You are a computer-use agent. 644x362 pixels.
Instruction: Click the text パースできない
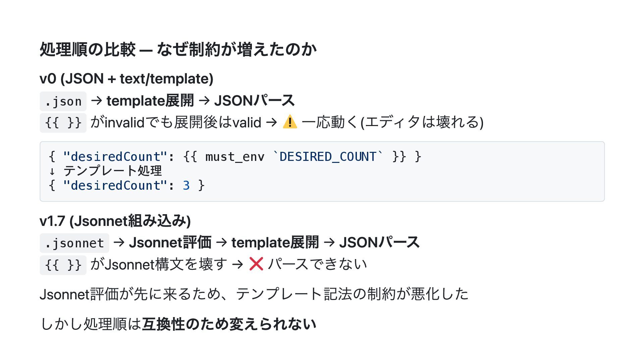pos(317,264)
